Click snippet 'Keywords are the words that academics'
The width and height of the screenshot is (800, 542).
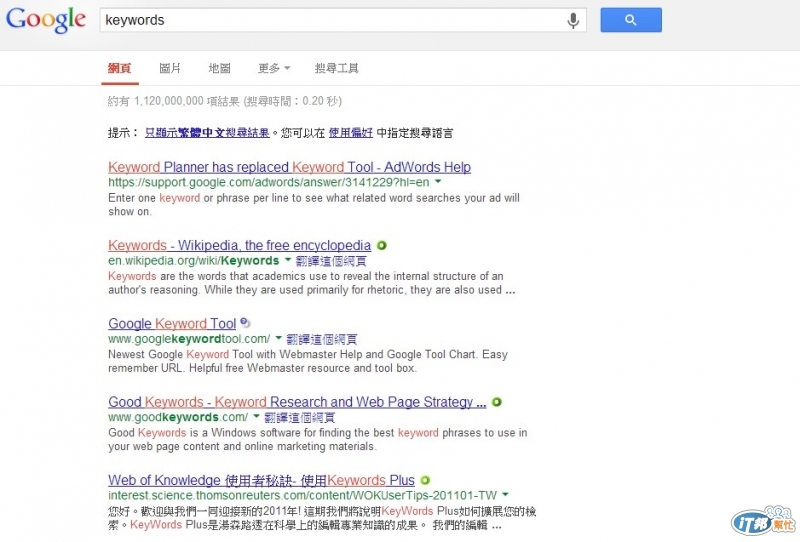point(312,283)
